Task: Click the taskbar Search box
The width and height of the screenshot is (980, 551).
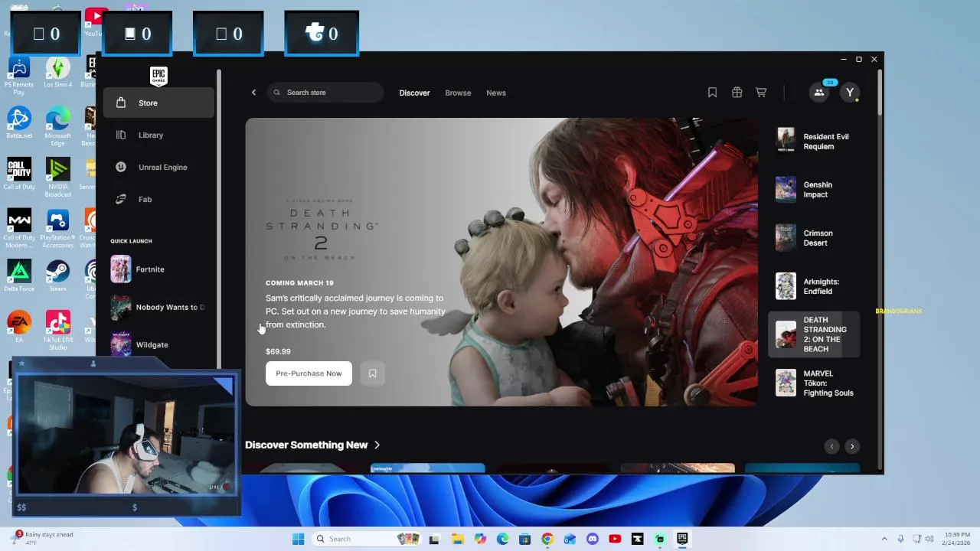Action: coord(365,539)
